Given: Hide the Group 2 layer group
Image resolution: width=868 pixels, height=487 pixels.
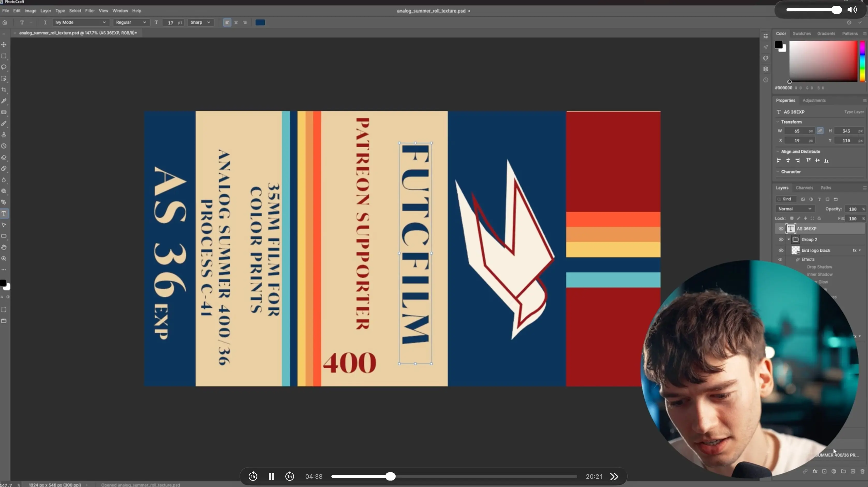Looking at the screenshot, I should coord(781,239).
